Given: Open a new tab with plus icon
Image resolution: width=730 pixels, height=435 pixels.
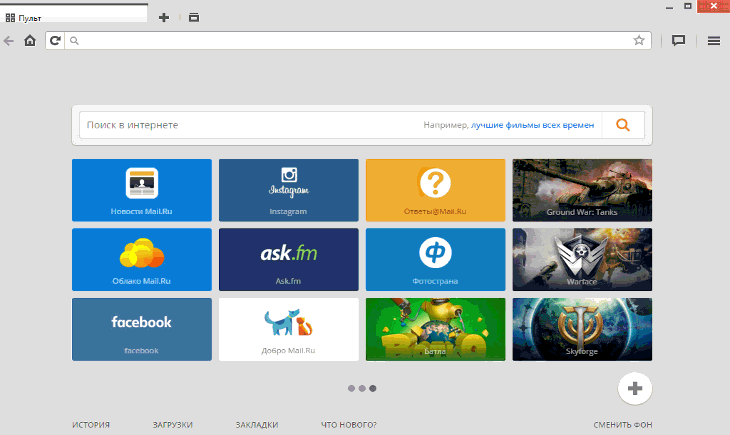Looking at the screenshot, I should [164, 18].
